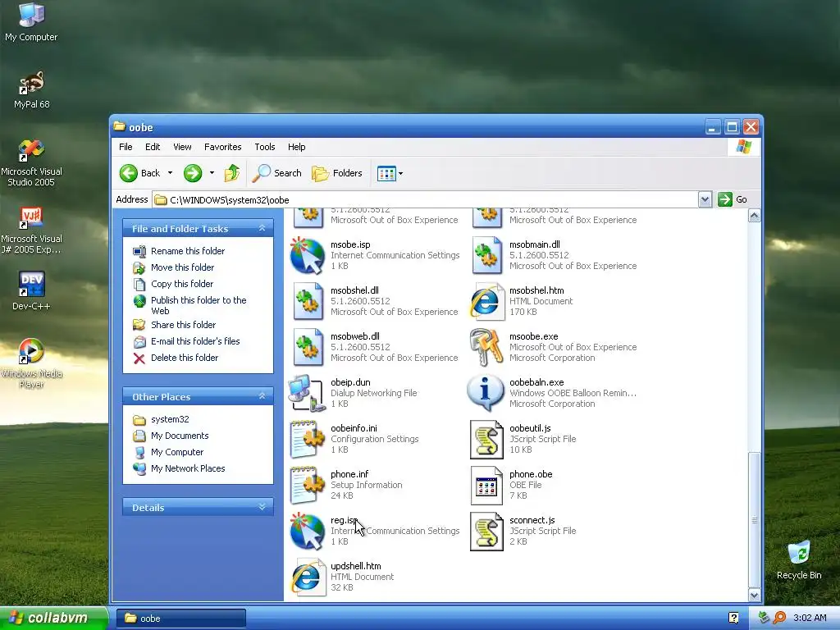
Task: Toggle the Folders pane button
Action: coord(337,173)
